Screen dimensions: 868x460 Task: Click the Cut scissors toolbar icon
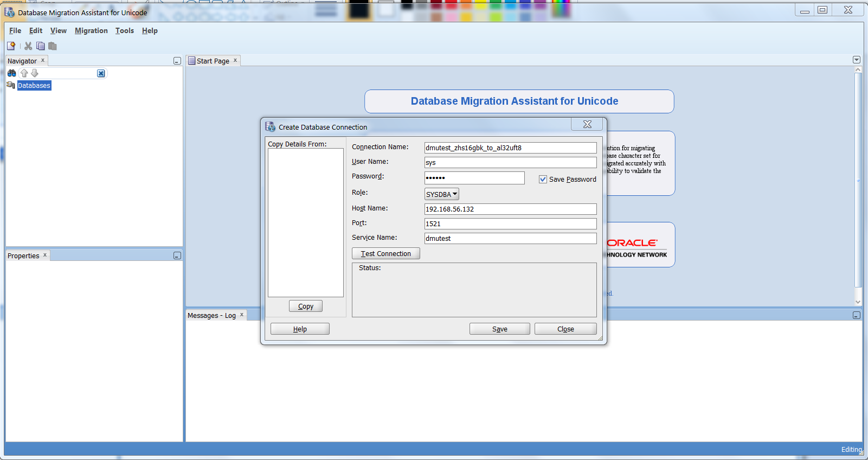click(x=28, y=46)
